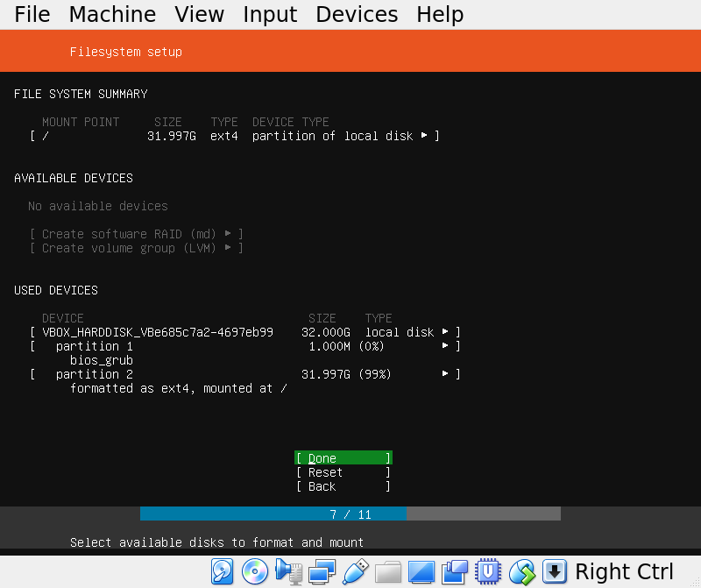This screenshot has height=588, width=701.
Task: Click the Reset button
Action: pyautogui.click(x=342, y=472)
